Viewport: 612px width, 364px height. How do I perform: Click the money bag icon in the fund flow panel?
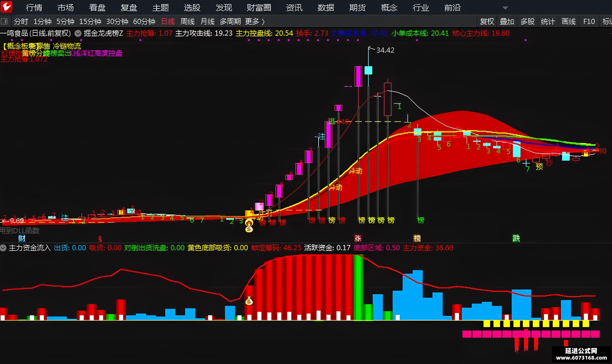click(x=249, y=301)
